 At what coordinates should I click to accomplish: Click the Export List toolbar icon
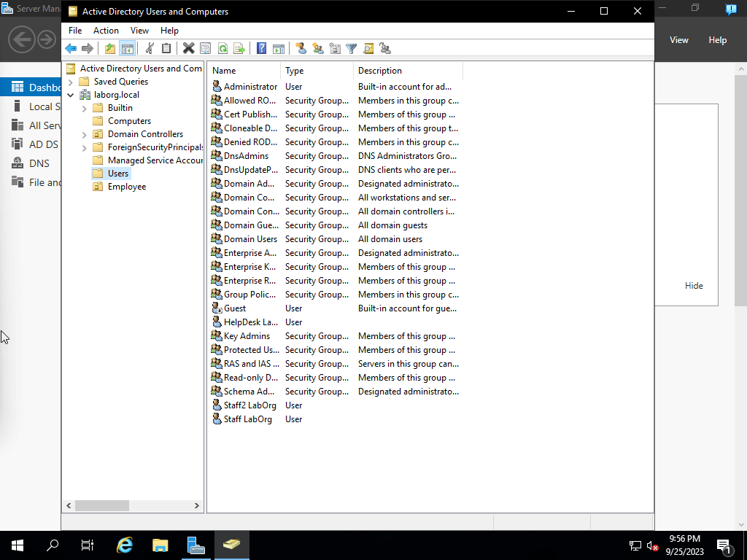239,48
